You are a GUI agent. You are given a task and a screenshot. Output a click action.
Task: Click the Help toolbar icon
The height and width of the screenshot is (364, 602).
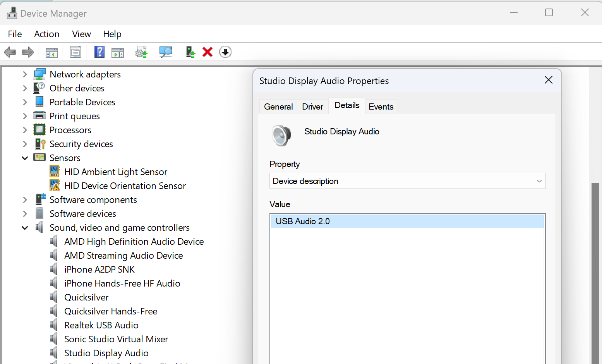point(99,52)
